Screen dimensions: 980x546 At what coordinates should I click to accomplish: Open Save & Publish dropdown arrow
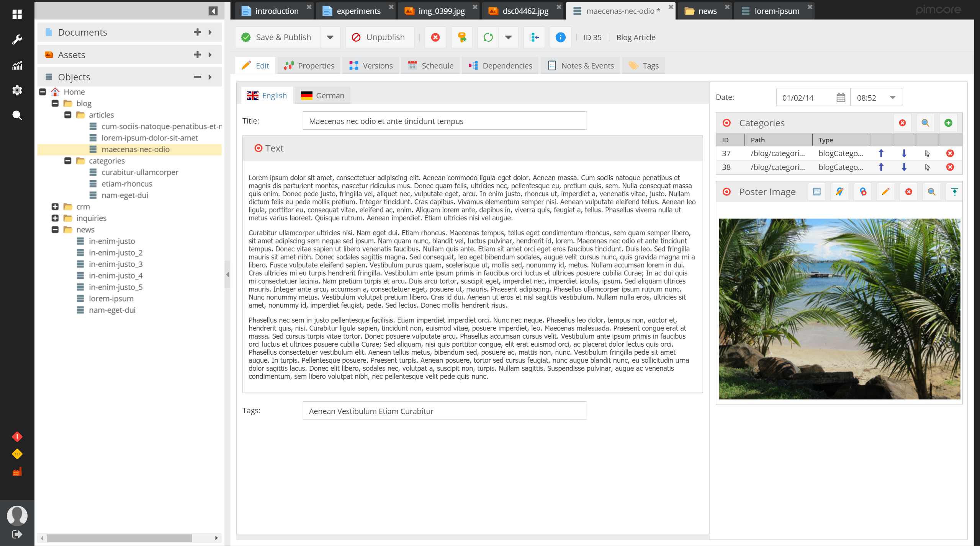(330, 37)
